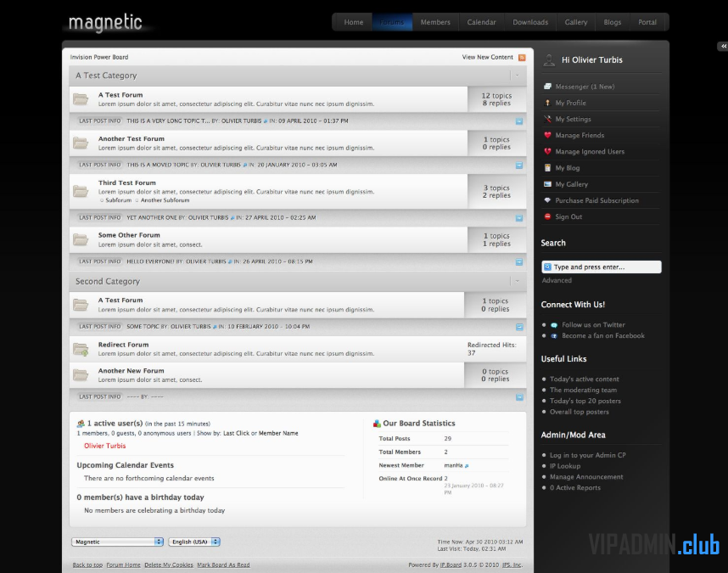Open the Downloads navigation tab
The width and height of the screenshot is (728, 573).
(530, 22)
